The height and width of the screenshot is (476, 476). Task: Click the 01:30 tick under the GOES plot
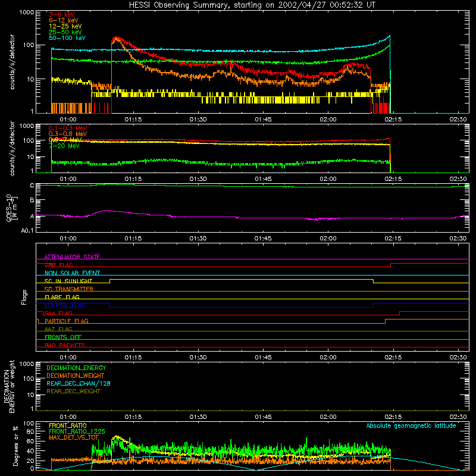tap(198, 239)
